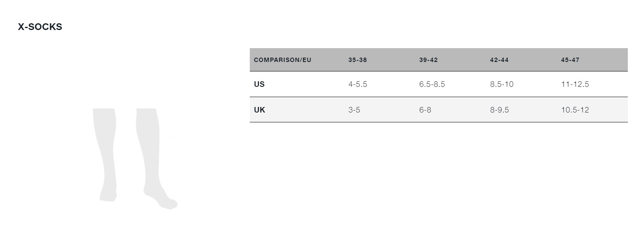Select the 42-44 EU size column header
This screenshot has height=240, width=644.
[x=499, y=60]
